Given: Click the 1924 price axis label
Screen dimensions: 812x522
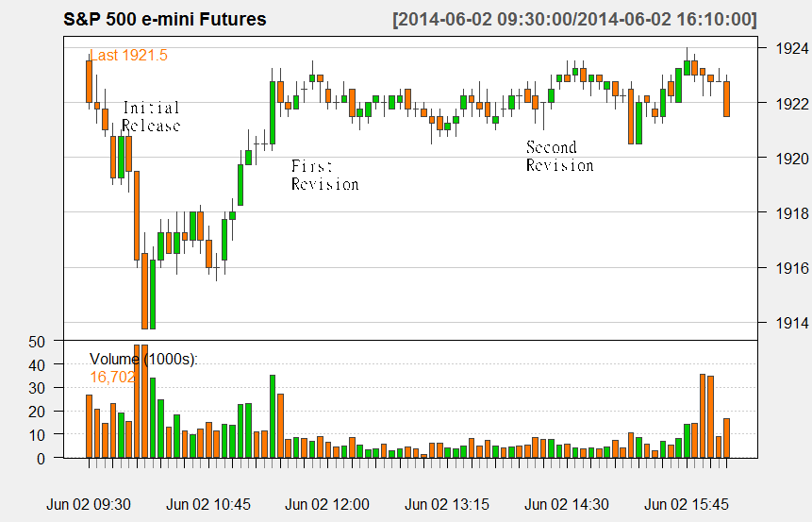Looking at the screenshot, I should click(x=792, y=48).
